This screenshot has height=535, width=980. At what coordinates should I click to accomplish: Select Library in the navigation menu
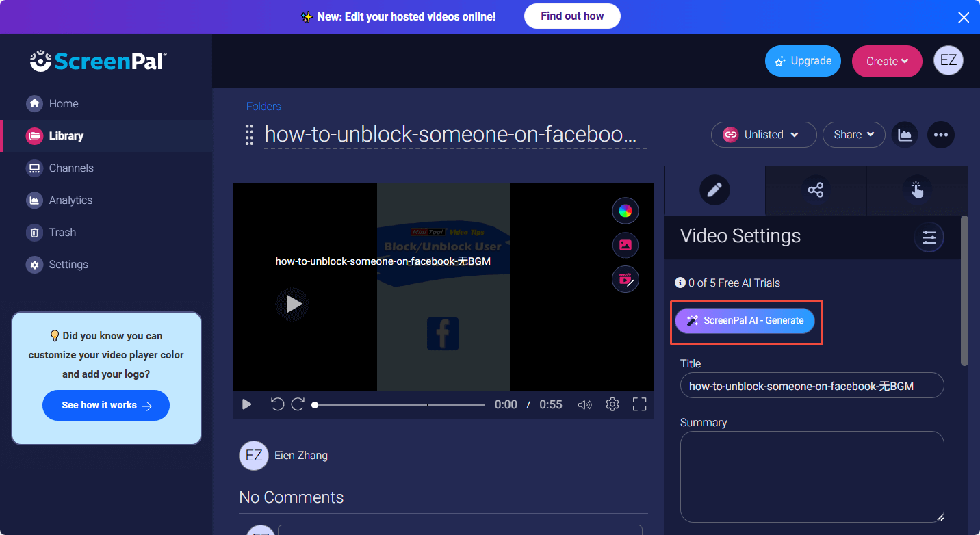coord(65,135)
